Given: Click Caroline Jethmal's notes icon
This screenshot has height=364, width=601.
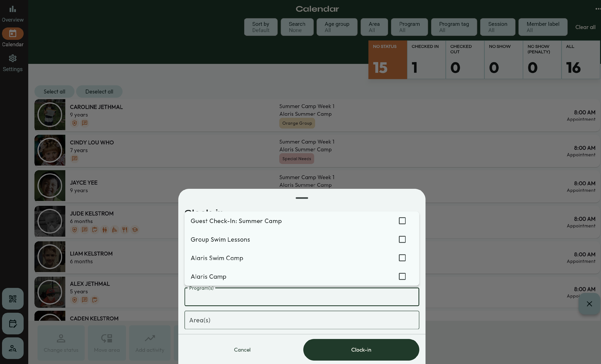Looking at the screenshot, I should pyautogui.click(x=85, y=123).
